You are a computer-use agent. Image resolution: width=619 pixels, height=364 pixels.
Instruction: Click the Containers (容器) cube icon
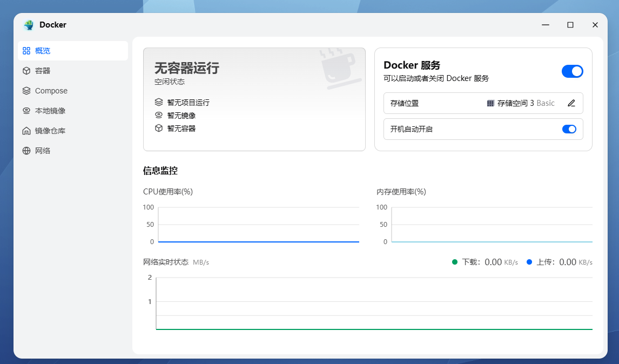point(26,71)
